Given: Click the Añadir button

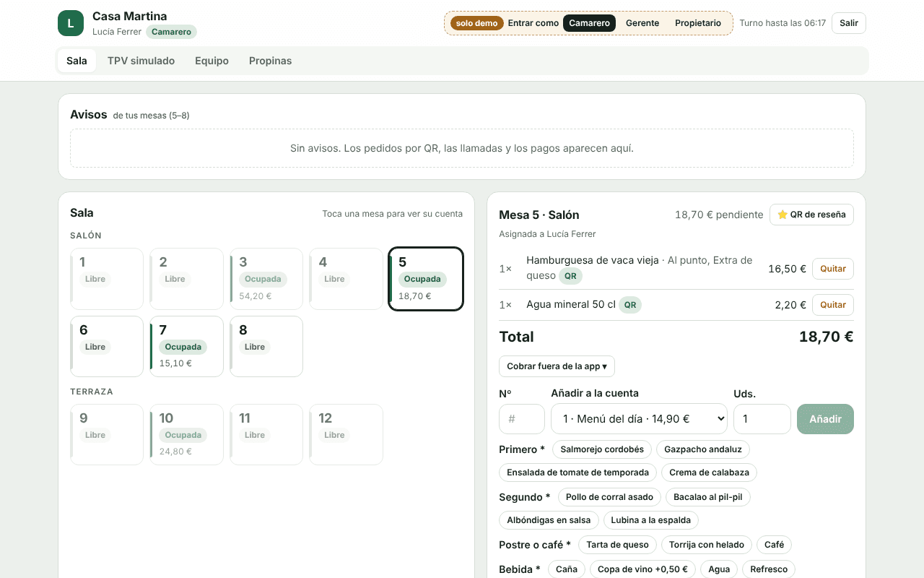Looking at the screenshot, I should coord(825,419).
